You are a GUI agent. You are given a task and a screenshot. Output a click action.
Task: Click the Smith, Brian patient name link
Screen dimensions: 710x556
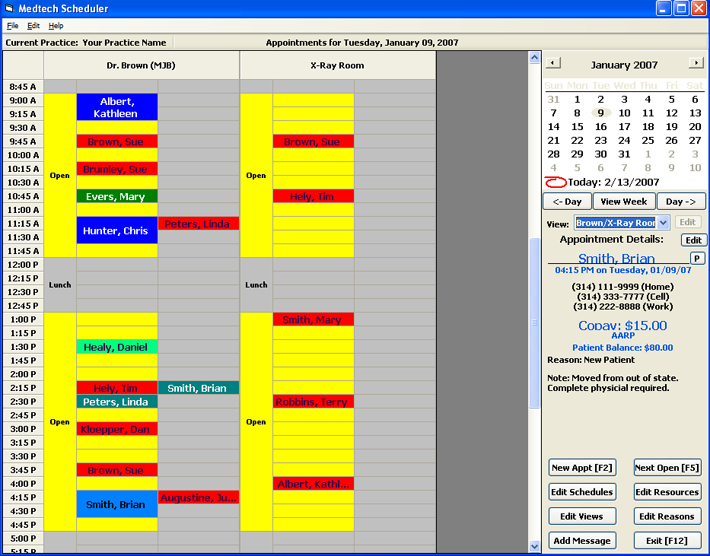tap(616, 258)
